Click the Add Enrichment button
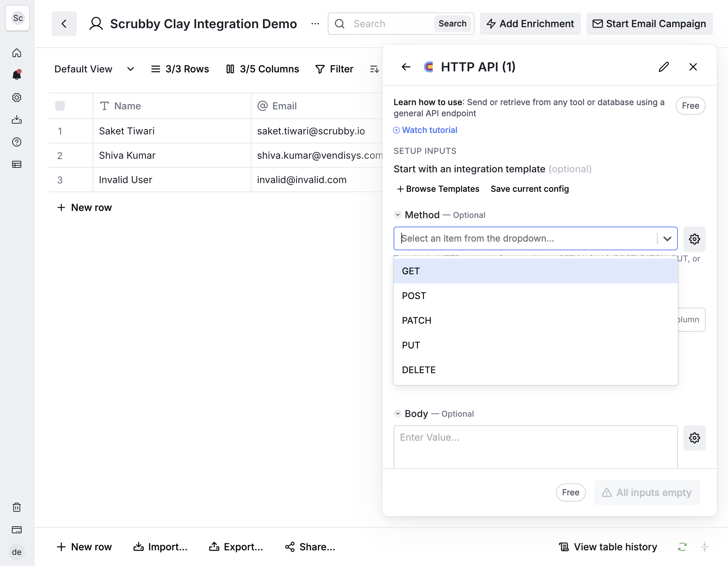Viewport: 728px width, 566px height. [530, 24]
